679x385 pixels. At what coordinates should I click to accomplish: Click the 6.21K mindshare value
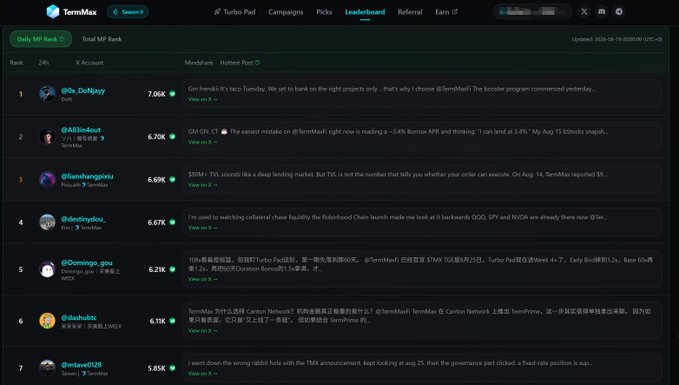[x=157, y=269]
